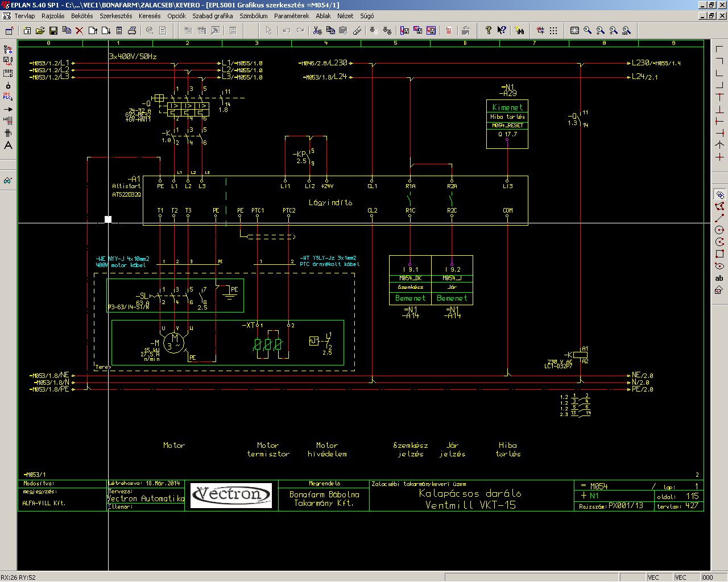
Task: Toggle the red crosshair snap icon
Action: [540, 31]
